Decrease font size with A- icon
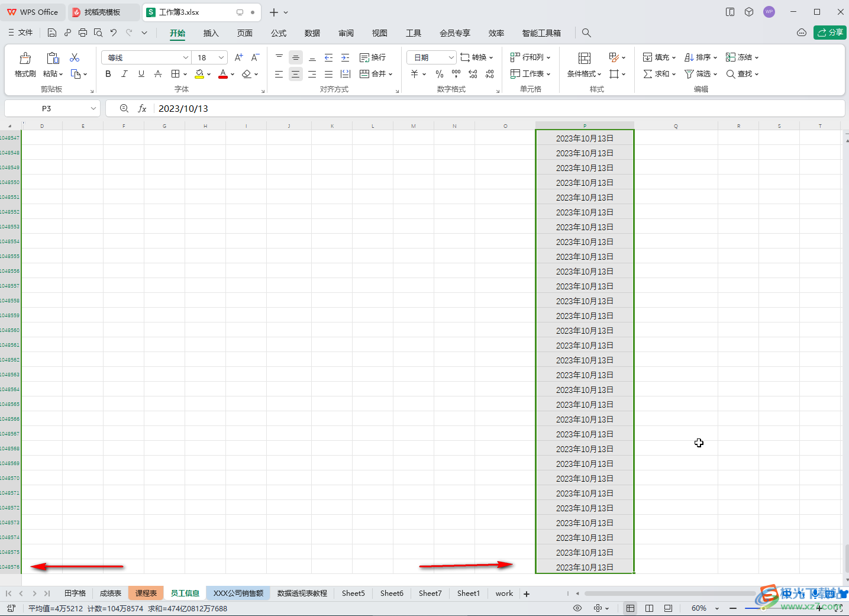The width and height of the screenshot is (849, 616). coord(256,57)
